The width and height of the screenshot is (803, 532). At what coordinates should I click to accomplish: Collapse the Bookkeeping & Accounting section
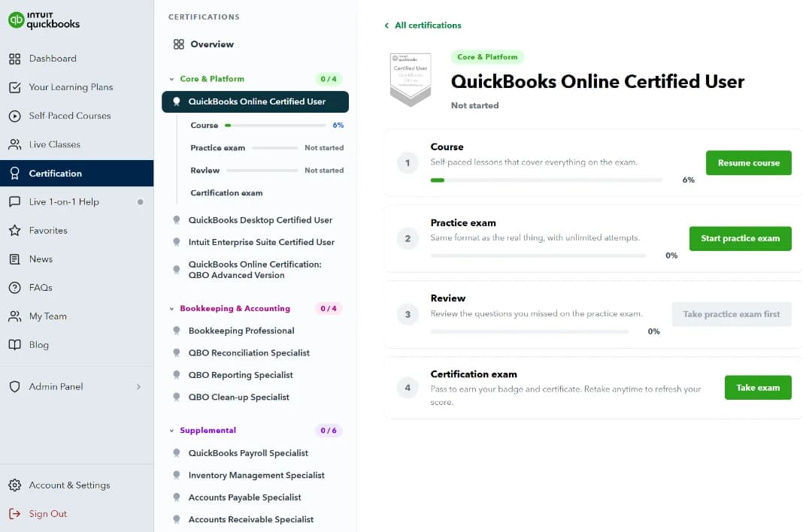click(x=171, y=309)
